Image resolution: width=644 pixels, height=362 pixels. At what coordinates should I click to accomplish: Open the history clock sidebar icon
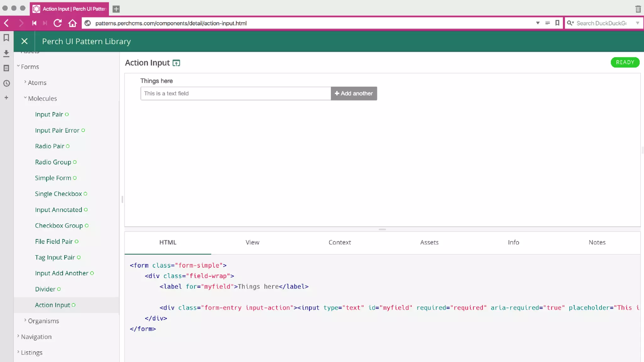click(x=6, y=83)
